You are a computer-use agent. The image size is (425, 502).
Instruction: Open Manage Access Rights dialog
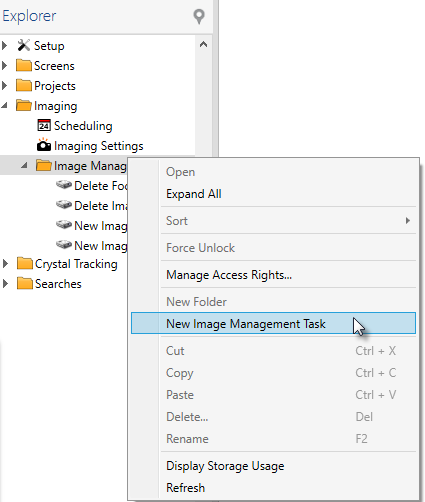tap(229, 275)
